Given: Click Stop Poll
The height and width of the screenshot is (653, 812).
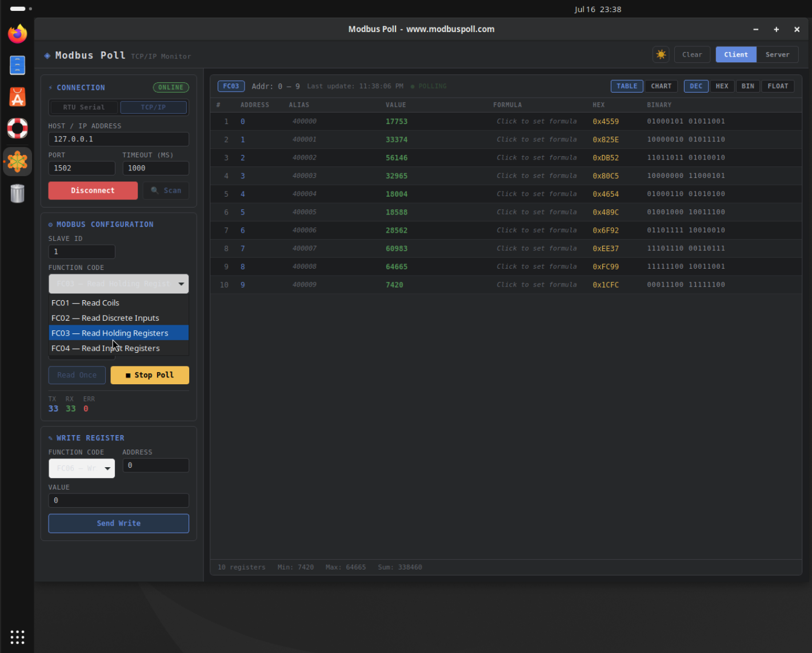Looking at the screenshot, I should (150, 375).
